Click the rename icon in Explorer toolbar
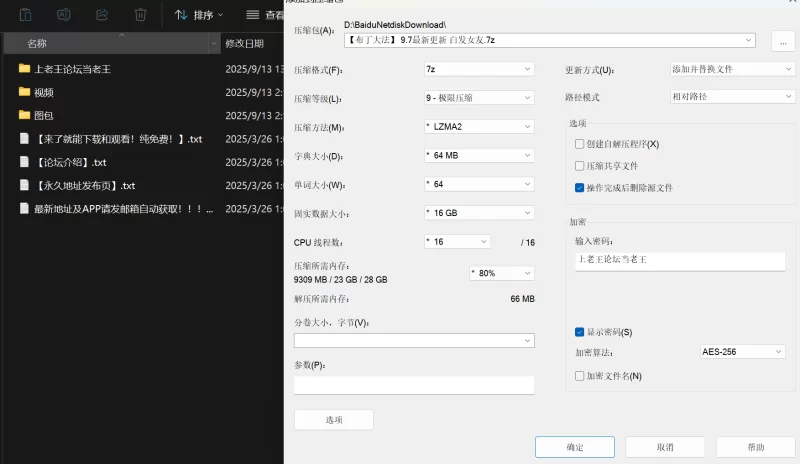 [63, 15]
